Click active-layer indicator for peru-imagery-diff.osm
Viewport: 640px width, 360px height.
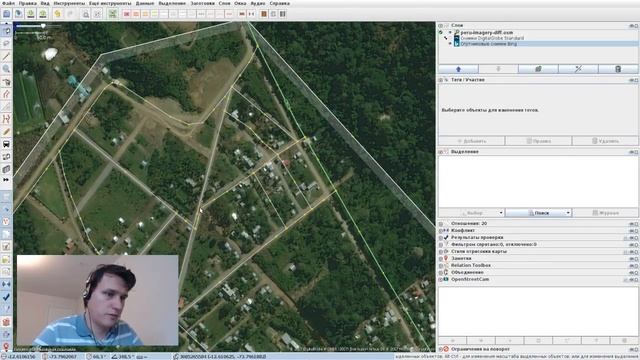coord(441,32)
